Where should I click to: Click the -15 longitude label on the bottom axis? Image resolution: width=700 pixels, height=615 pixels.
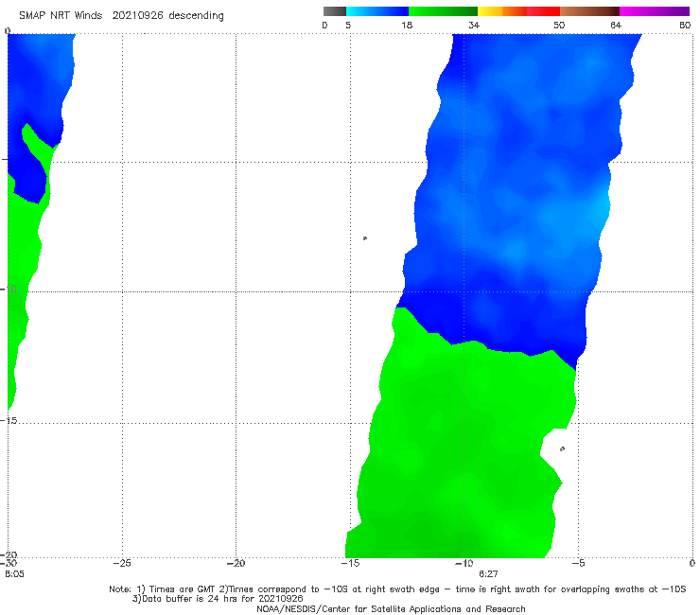tap(350, 563)
